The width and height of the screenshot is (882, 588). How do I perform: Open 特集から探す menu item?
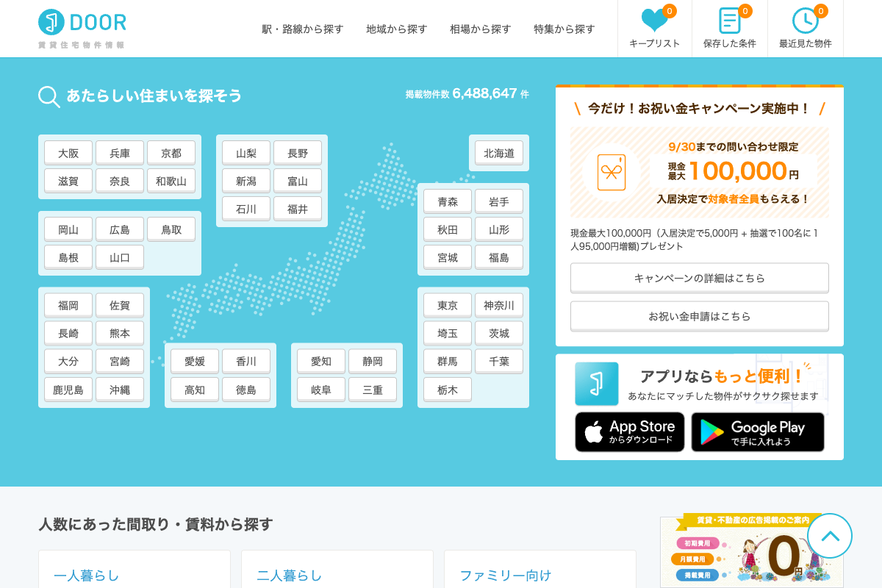(564, 29)
